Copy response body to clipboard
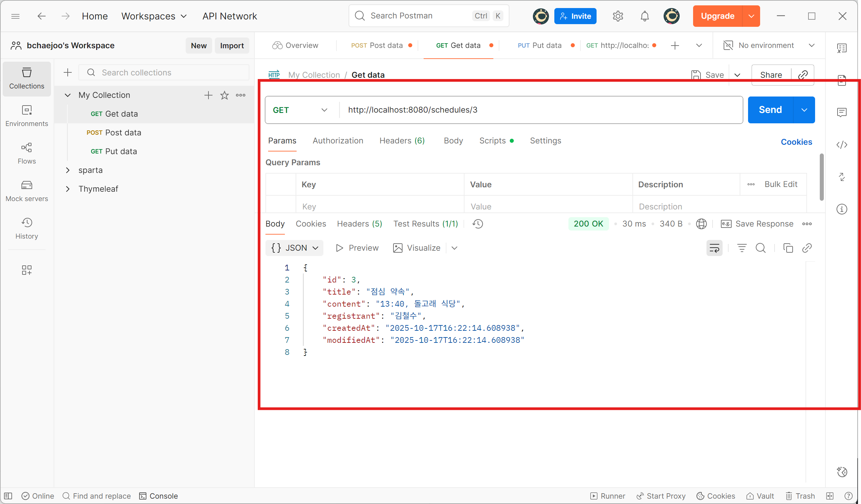 point(788,248)
